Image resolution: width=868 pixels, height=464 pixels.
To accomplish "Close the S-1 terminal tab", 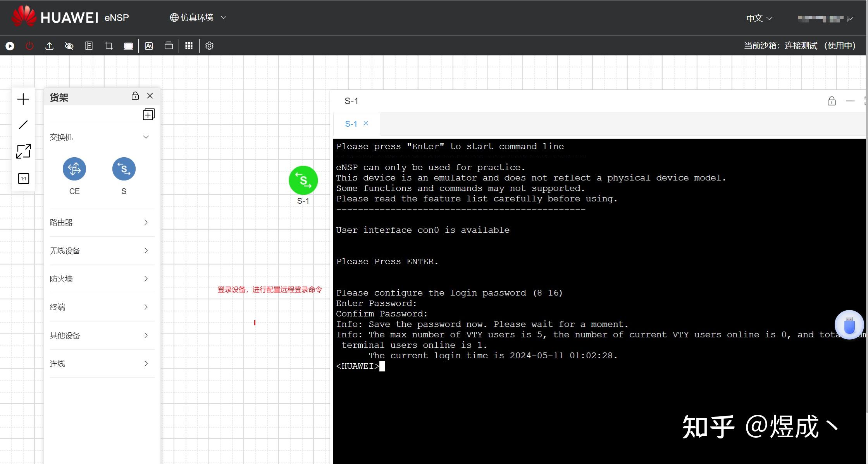I will pos(366,123).
